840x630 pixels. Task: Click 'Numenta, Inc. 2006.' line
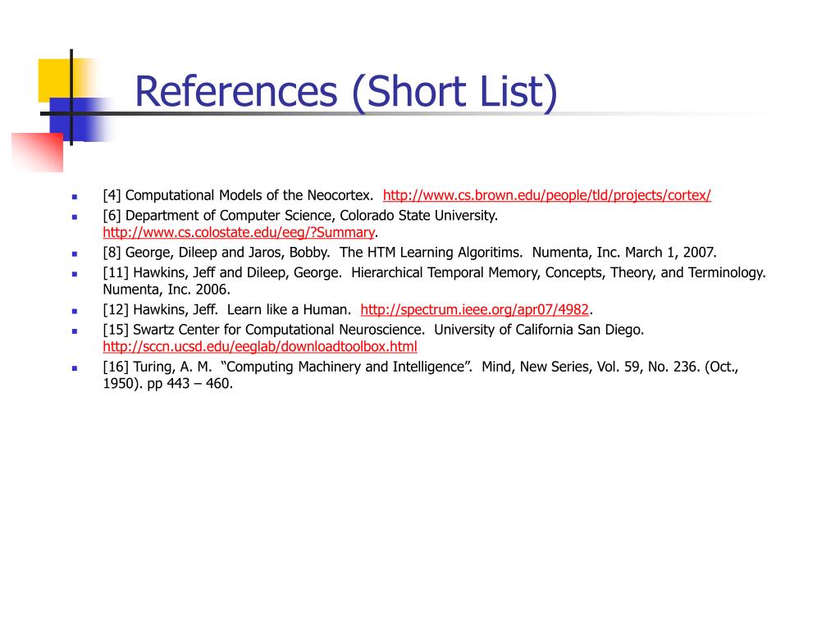pyautogui.click(x=167, y=290)
